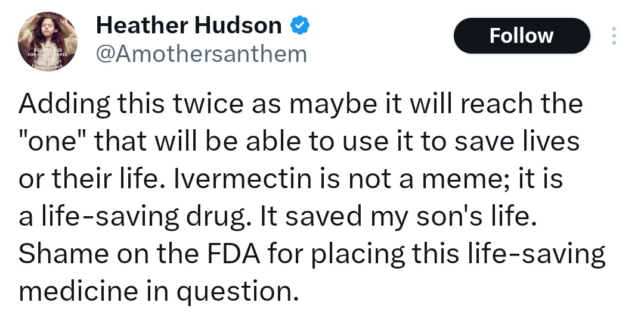Click the final line "medicine in question."
This screenshot has width=644, height=318.
158,292
